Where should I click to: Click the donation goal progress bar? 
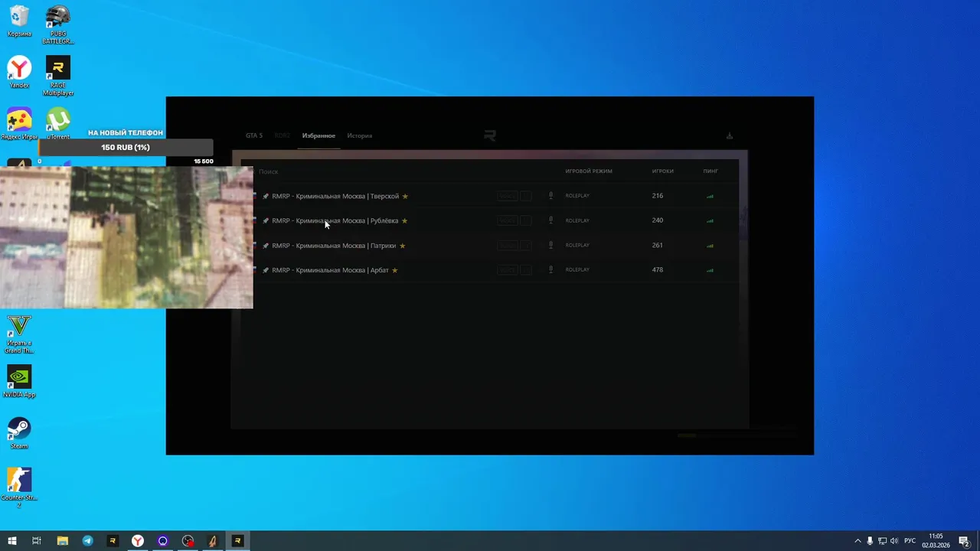point(126,147)
